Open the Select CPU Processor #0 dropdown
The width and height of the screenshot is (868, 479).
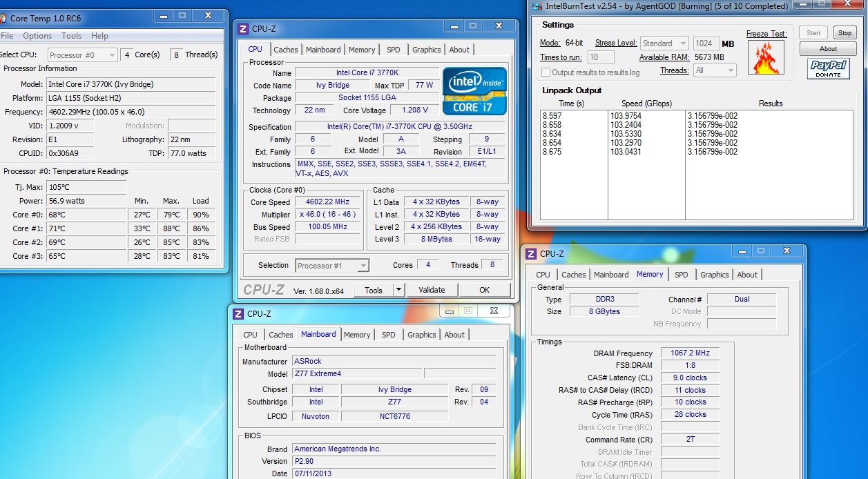click(82, 55)
